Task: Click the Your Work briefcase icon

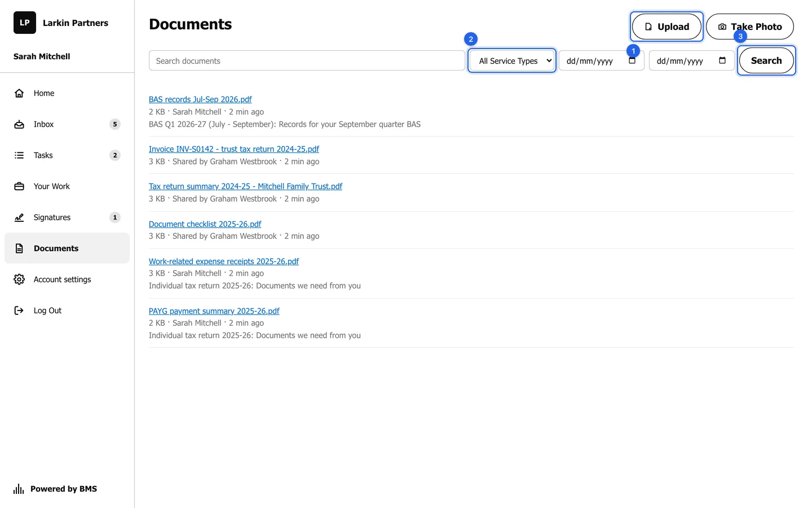Action: (19, 186)
